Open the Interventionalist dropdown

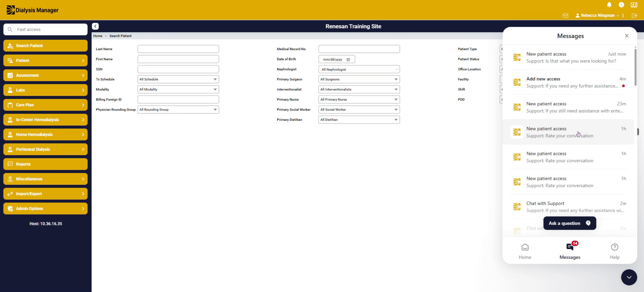[359, 89]
